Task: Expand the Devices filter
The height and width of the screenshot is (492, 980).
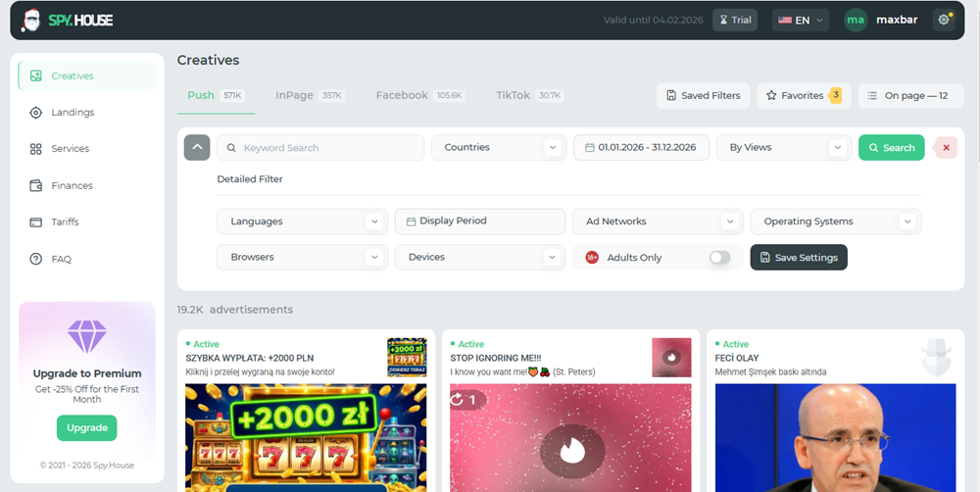Action: [x=480, y=257]
